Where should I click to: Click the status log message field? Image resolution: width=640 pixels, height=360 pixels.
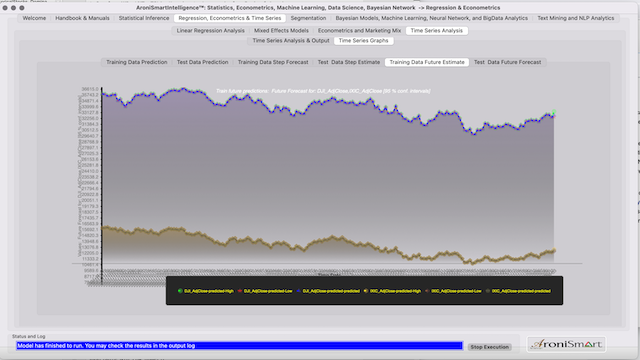240,346
